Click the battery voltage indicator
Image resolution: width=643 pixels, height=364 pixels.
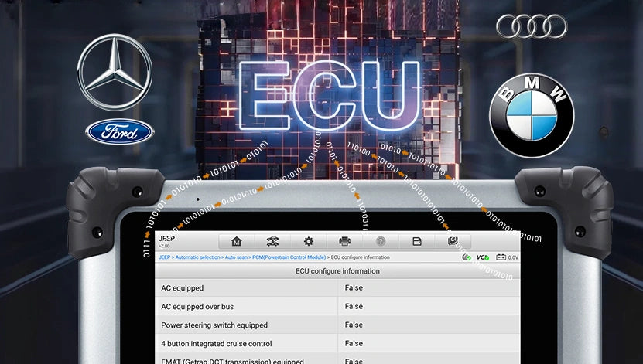[x=507, y=257]
